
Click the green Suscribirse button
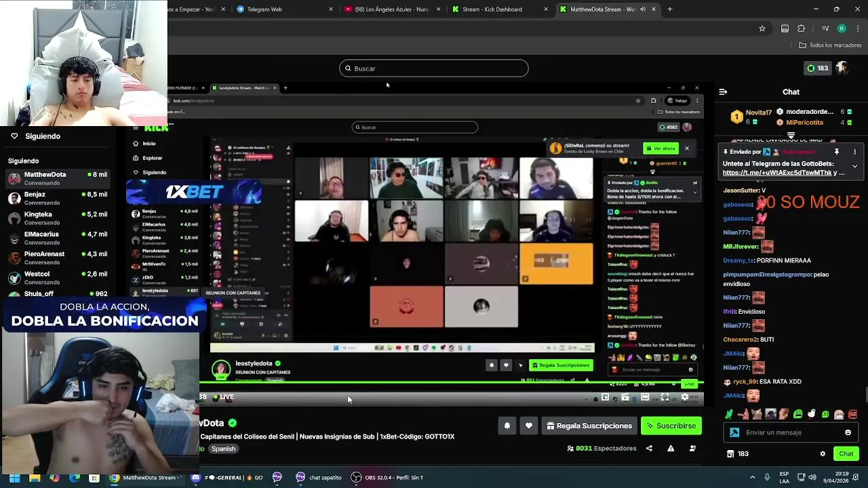(x=671, y=426)
